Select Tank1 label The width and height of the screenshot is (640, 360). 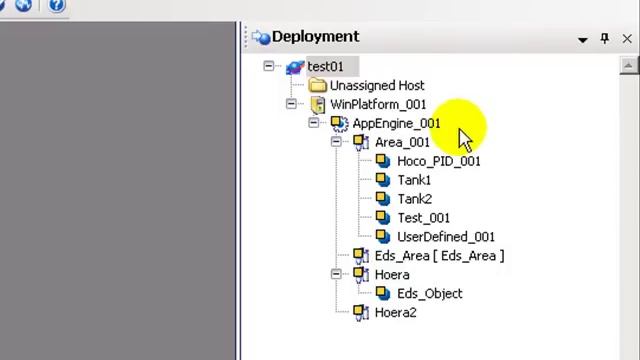[x=414, y=180]
